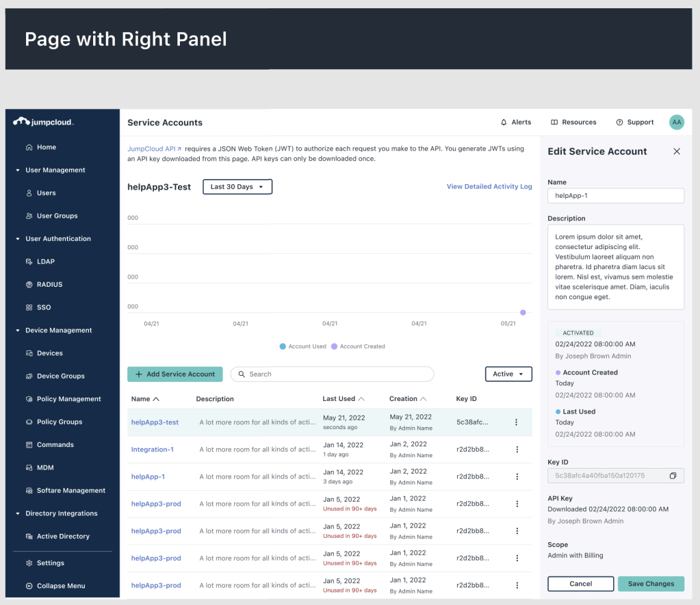Image resolution: width=700 pixels, height=605 pixels.
Task: Open kebab menu for Integration-1 row
Action: point(517,450)
